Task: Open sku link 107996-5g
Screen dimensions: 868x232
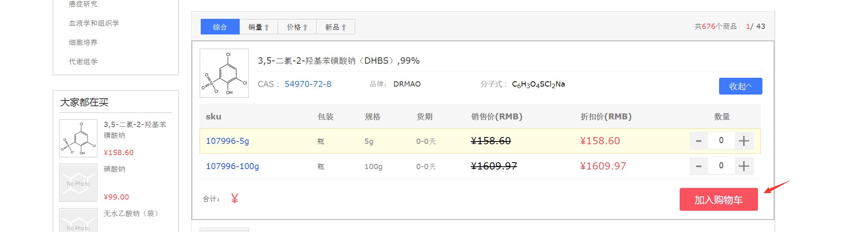Action: (227, 141)
